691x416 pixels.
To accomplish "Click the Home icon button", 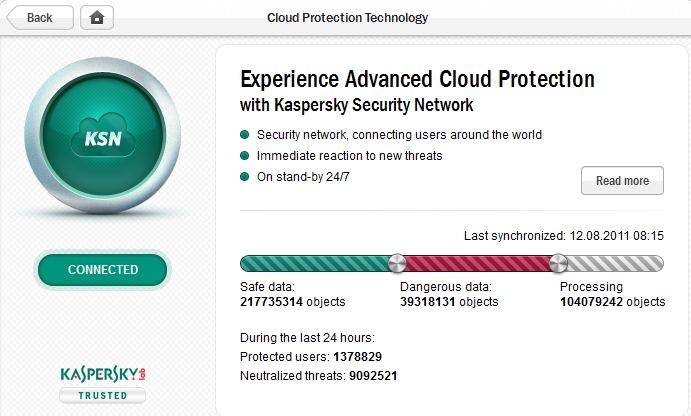I will [x=97, y=17].
